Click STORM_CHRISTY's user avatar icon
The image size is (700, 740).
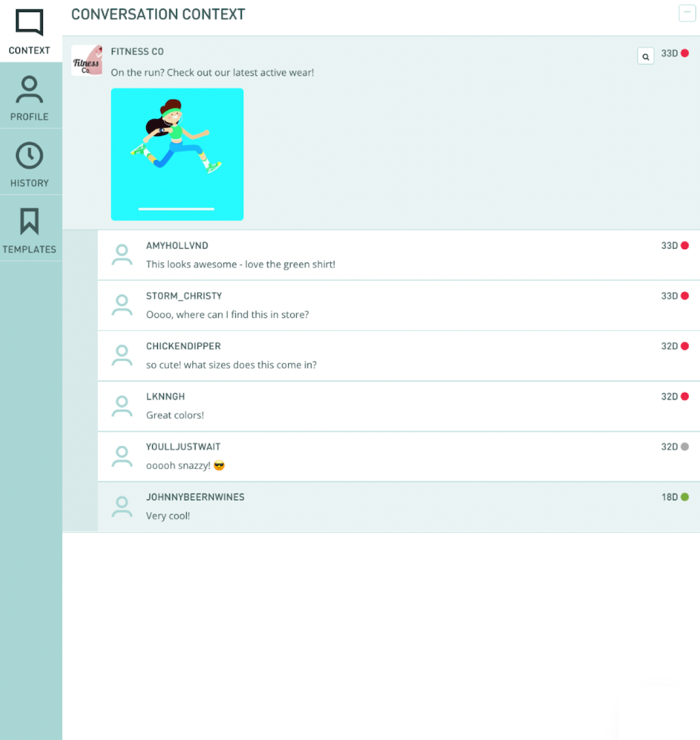click(x=122, y=305)
